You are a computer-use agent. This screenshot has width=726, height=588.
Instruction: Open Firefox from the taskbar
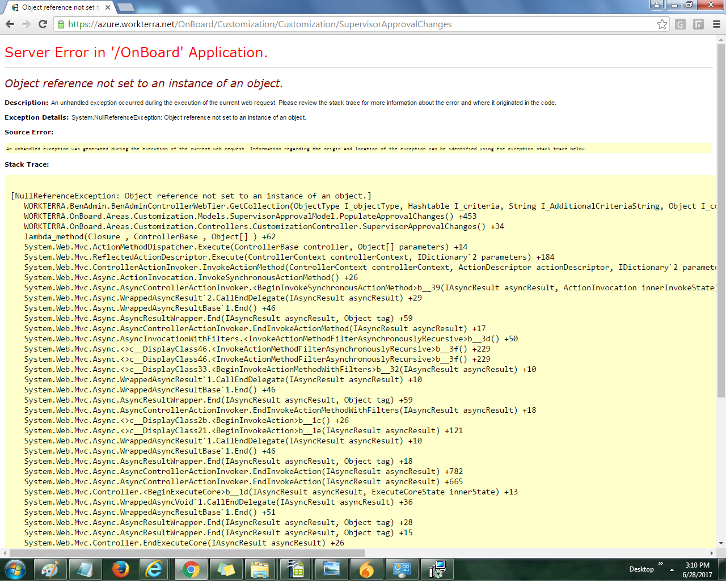(x=120, y=569)
